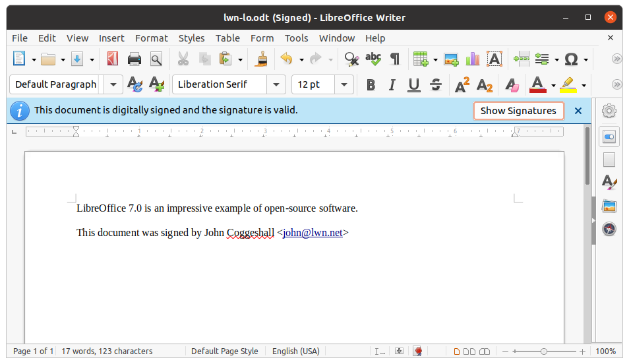Click the Show Signatures button
This screenshot has width=629, height=364.
click(x=518, y=111)
